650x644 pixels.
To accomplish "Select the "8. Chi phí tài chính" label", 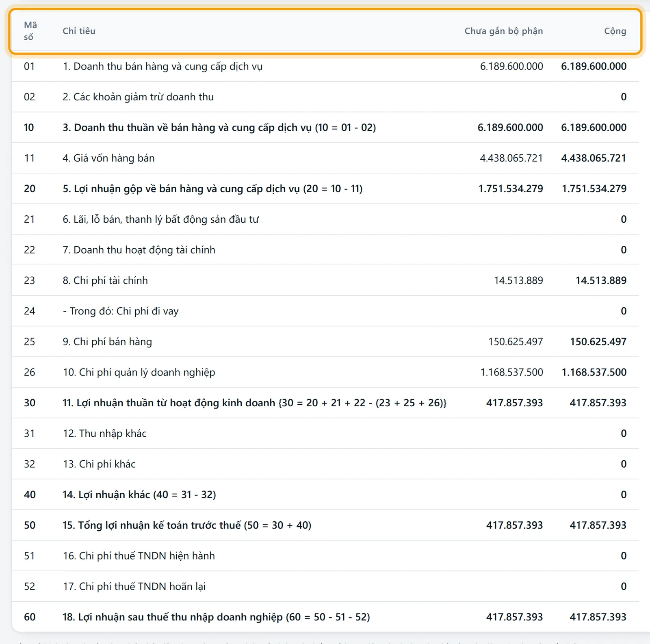I will (x=105, y=280).
